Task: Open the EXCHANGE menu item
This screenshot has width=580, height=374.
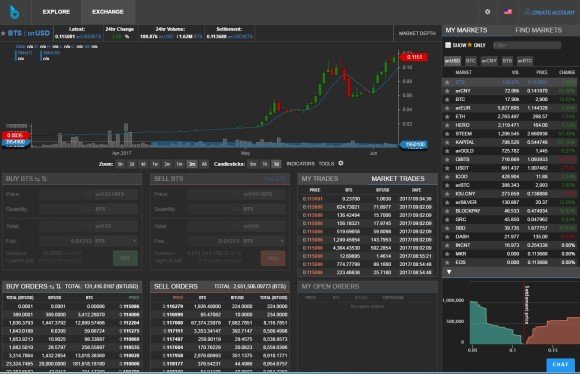Action: pos(108,12)
